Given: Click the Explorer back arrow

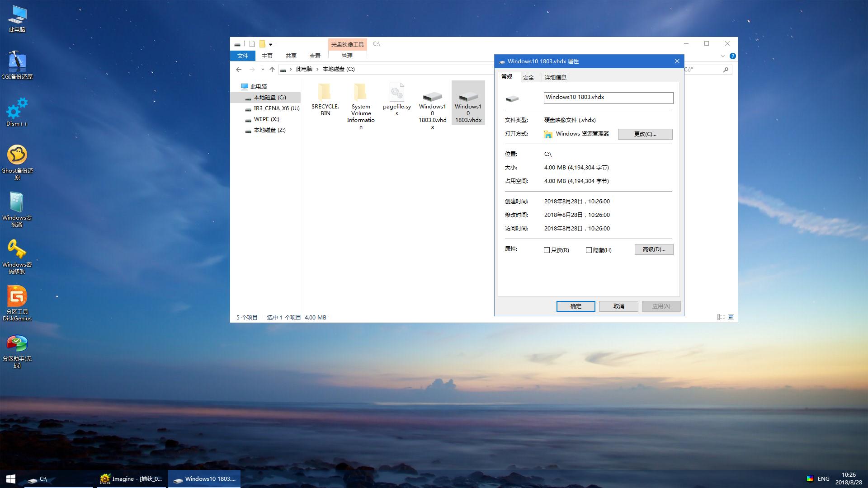Looking at the screenshot, I should 239,69.
